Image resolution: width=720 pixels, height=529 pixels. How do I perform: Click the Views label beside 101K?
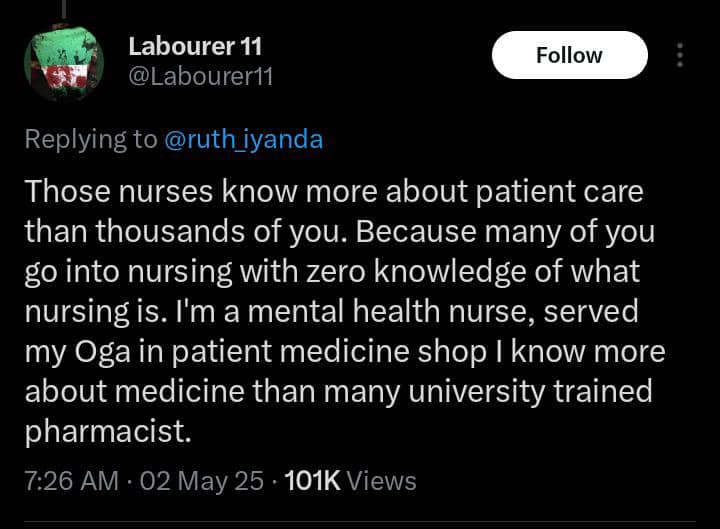(x=382, y=481)
